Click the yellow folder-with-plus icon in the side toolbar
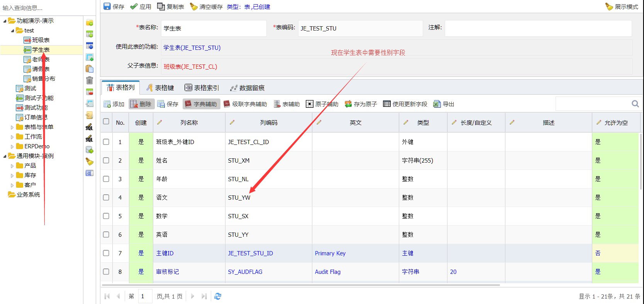Image resolution: width=644 pixels, height=304 pixels. 90,22
